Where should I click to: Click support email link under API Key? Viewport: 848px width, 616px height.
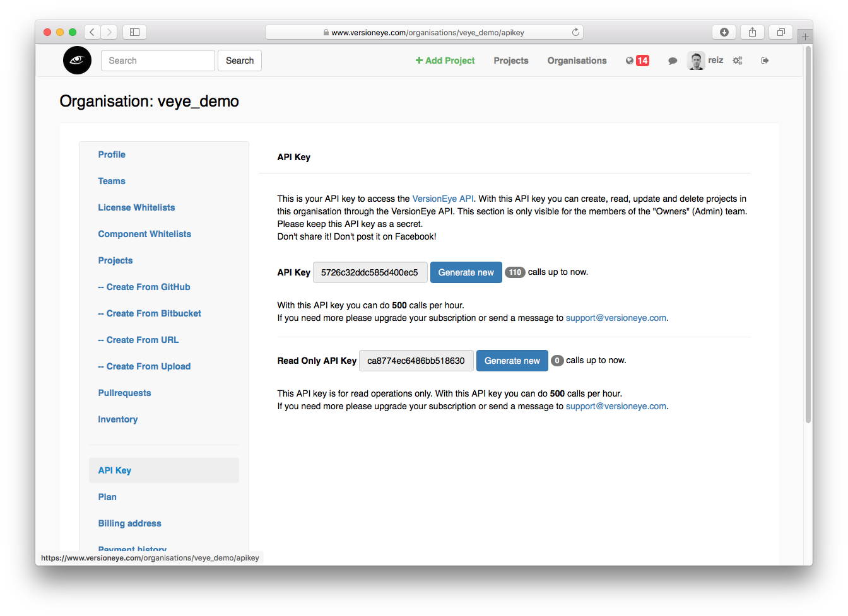coord(616,318)
